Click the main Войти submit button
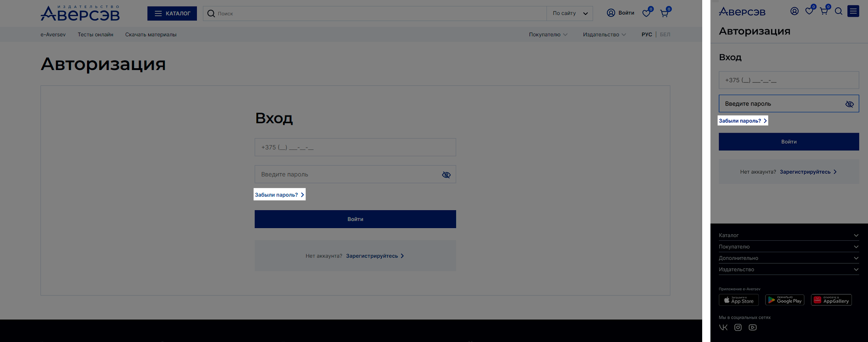The height and width of the screenshot is (342, 868). tap(355, 219)
